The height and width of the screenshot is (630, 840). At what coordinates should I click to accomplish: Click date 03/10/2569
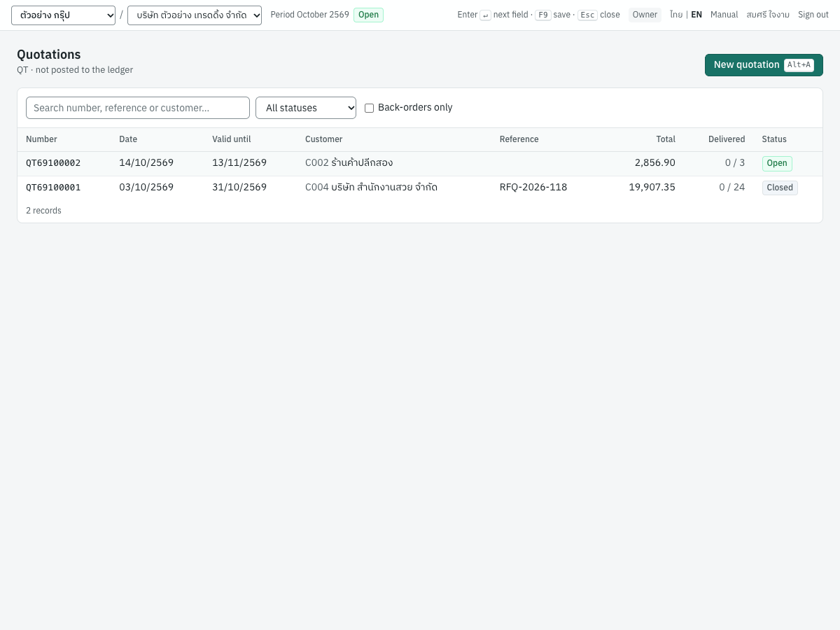[146, 188]
